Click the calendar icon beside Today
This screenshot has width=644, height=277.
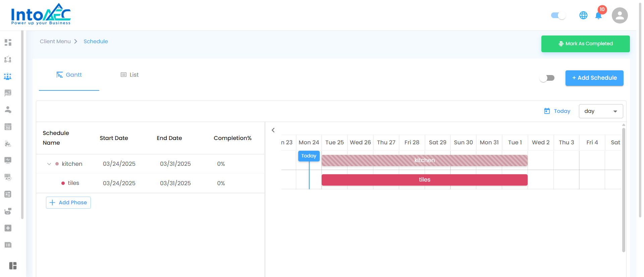pos(547,111)
